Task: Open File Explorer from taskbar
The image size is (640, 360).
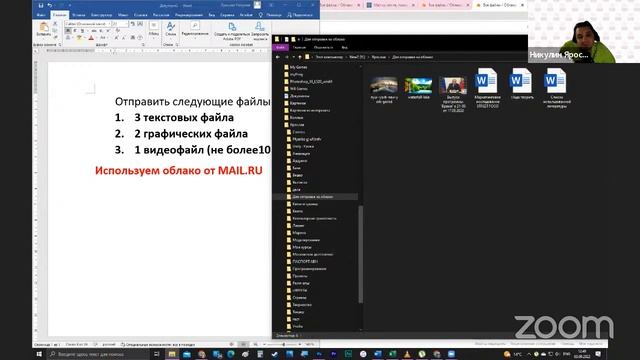Action: coord(172,354)
